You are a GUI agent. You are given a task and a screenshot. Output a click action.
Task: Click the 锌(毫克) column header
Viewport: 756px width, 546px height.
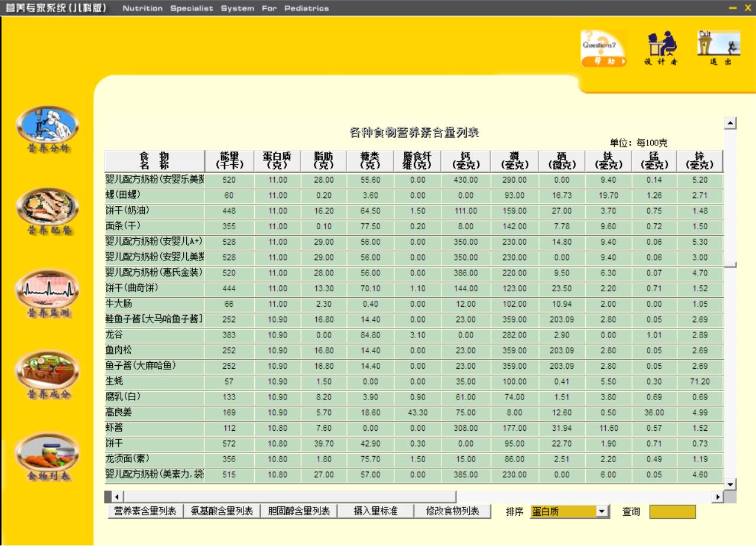700,161
